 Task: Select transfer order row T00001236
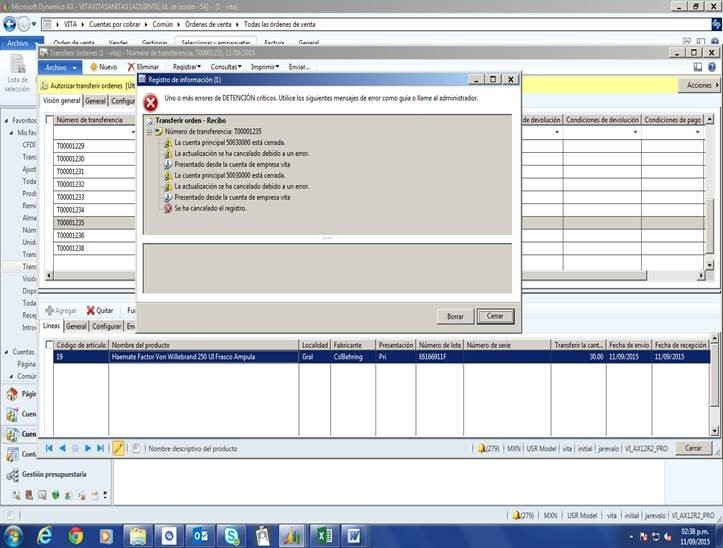(95, 235)
